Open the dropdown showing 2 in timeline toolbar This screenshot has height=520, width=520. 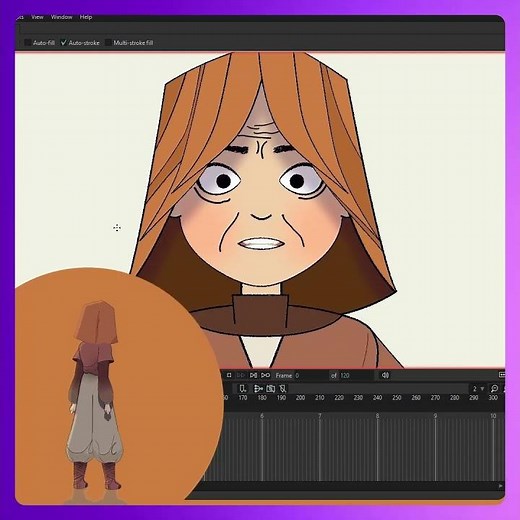(478, 389)
